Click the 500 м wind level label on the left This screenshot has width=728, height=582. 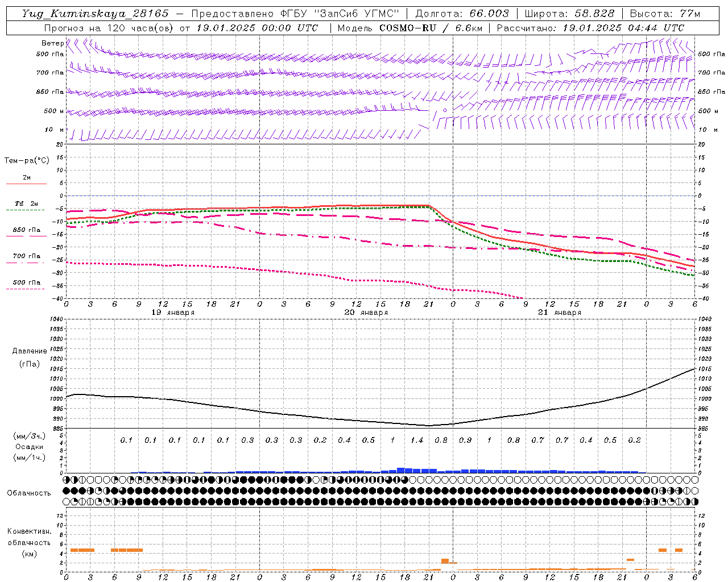click(54, 111)
